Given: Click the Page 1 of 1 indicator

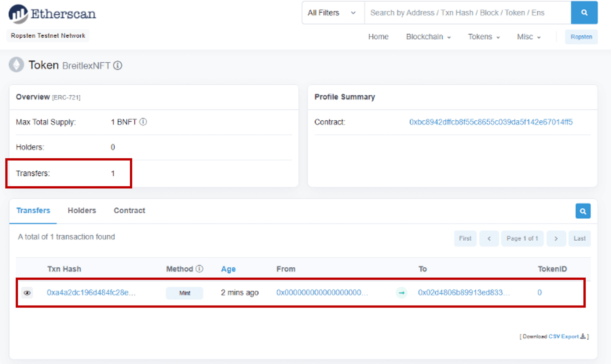Looking at the screenshot, I should [x=522, y=238].
